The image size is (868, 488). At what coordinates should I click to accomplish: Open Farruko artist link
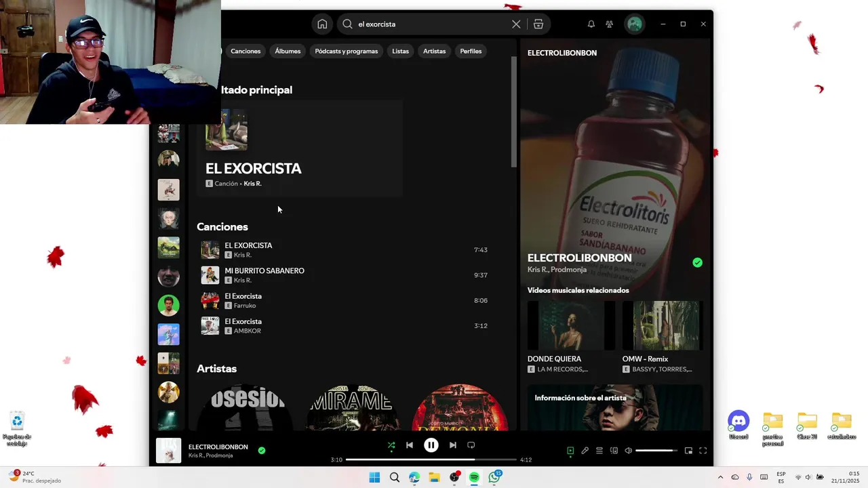[245, 306]
